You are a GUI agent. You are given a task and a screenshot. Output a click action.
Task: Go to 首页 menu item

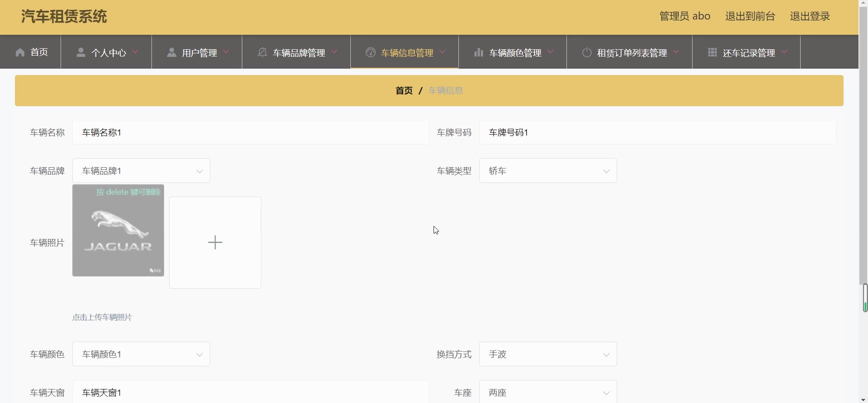point(31,52)
